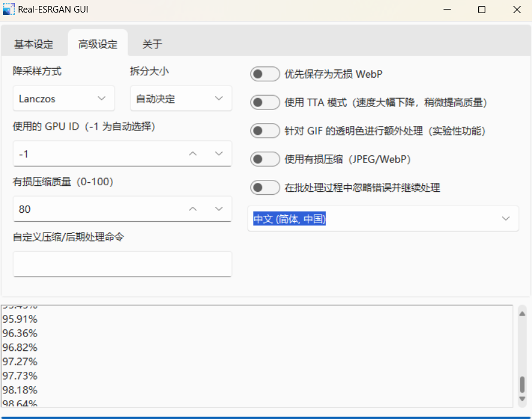Expand the 拆分大小 tile size dropdown

[x=181, y=98]
